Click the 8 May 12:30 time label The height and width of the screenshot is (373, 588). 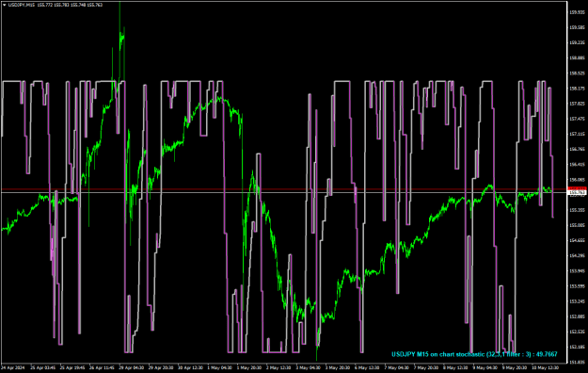pos(455,367)
